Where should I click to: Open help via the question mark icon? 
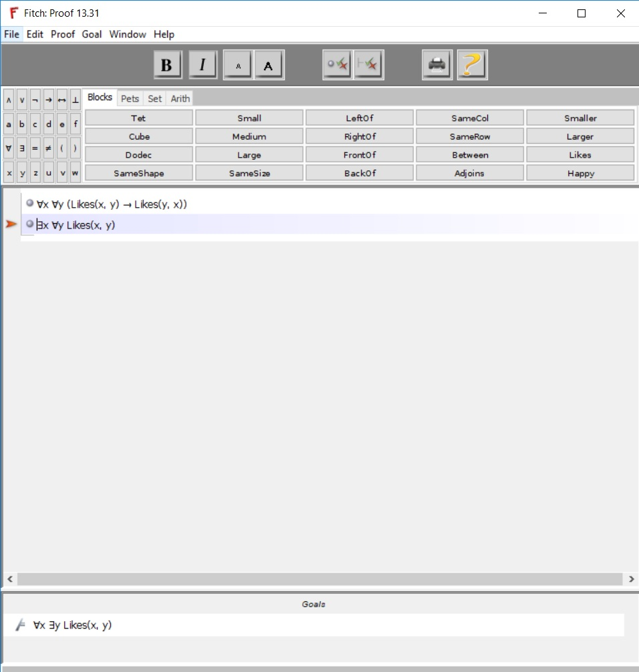473,64
